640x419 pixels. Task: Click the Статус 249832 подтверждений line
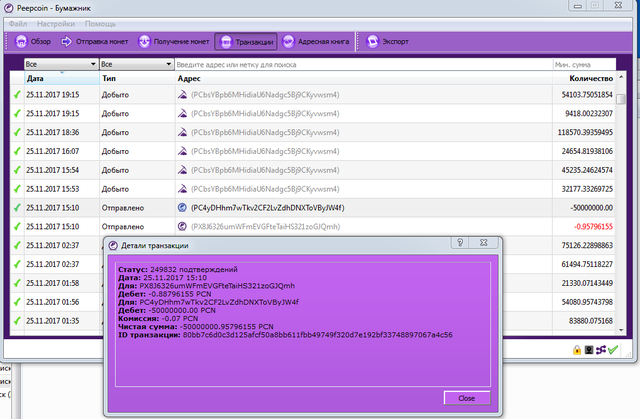point(178,269)
